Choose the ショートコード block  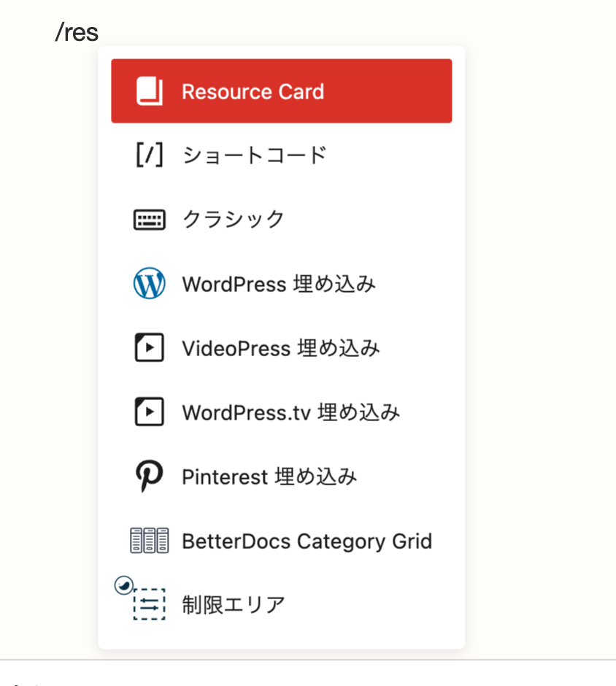click(x=281, y=155)
